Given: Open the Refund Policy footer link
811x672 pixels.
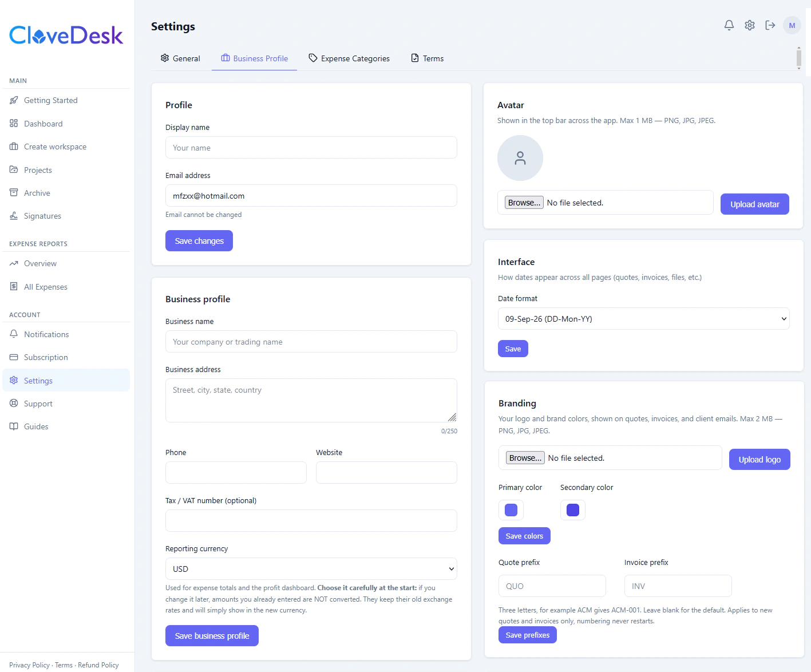Looking at the screenshot, I should (x=98, y=665).
